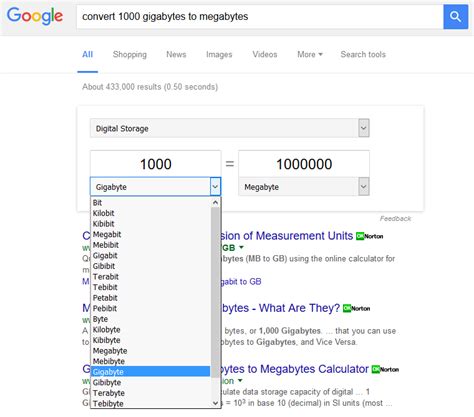This screenshot has height=417, width=474.
Task: Click Norton badge beside Measurement Units result
Action: [x=370, y=236]
